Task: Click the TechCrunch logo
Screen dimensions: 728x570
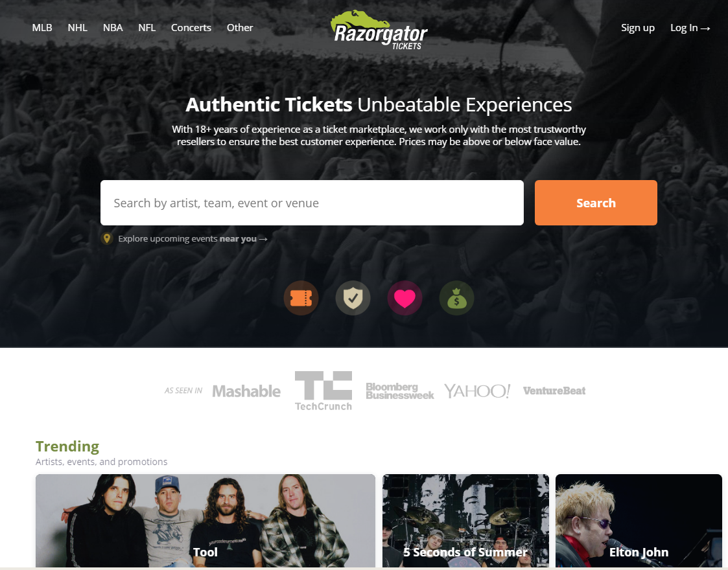Action: (x=323, y=391)
